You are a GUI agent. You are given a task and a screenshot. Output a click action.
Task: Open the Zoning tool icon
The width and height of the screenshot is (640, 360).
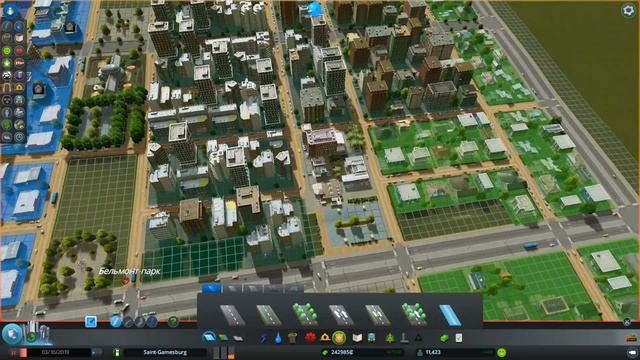tap(224, 338)
